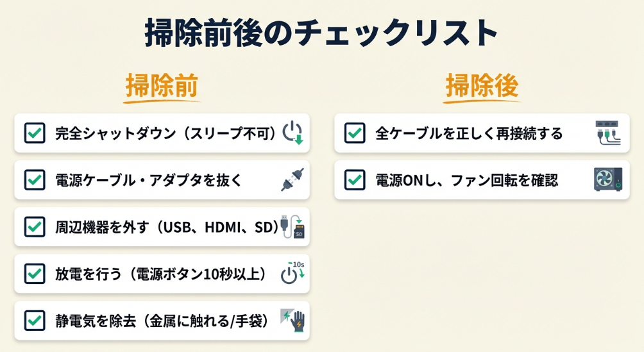Image resolution: width=644 pixels, height=352 pixels.
Task: Click the spinning fan icon
Action: pos(607,180)
